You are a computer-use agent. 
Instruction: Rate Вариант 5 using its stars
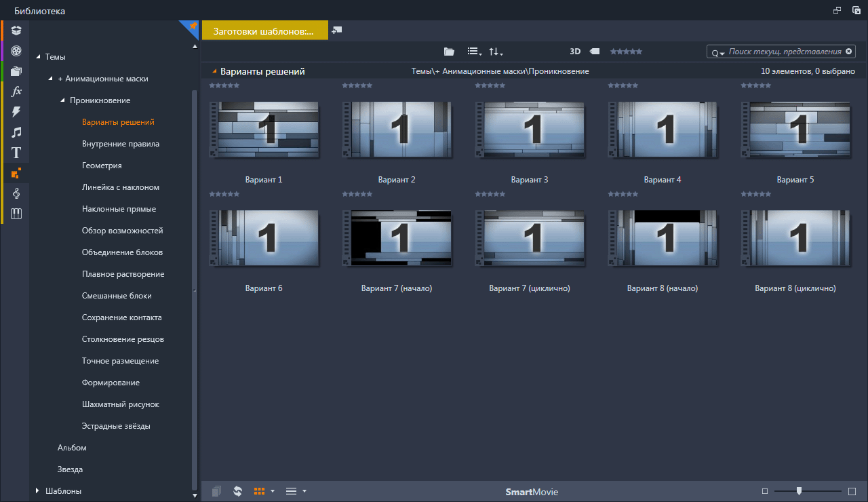[756, 86]
